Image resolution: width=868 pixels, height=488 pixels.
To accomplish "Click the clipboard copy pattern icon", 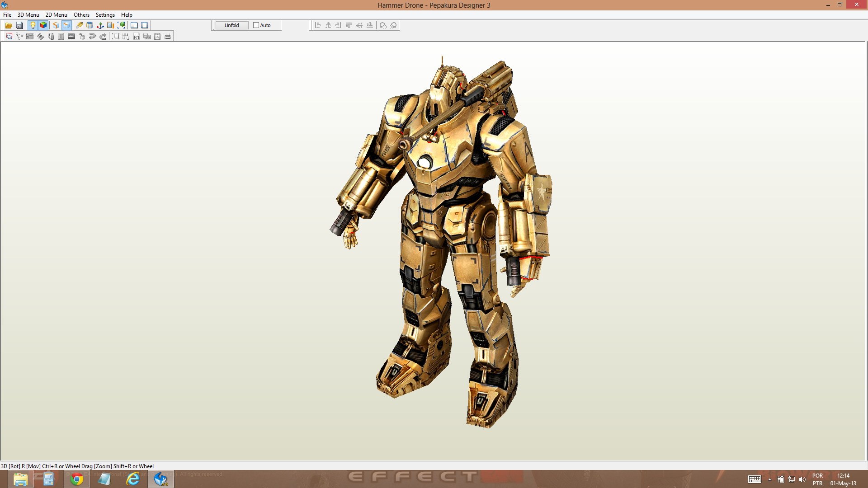I will (157, 37).
